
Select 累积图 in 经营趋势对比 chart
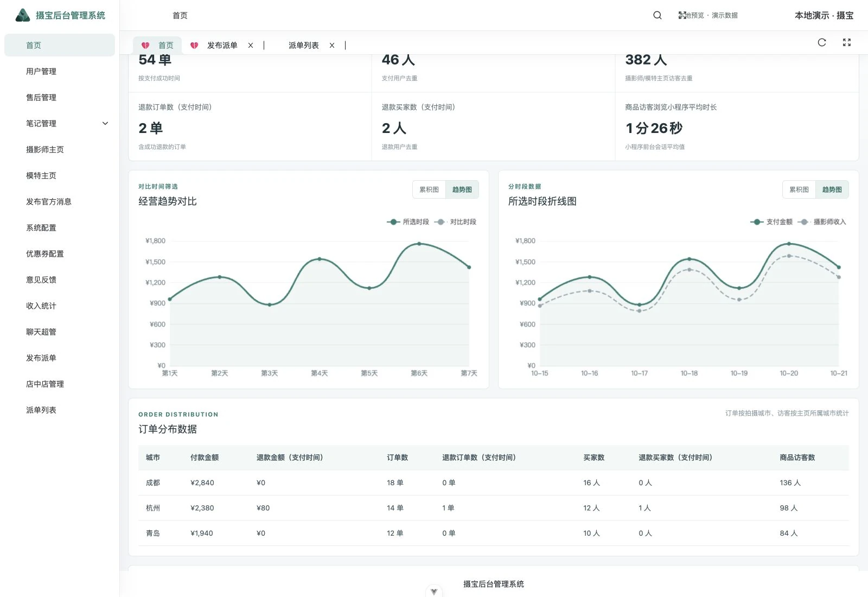(429, 189)
